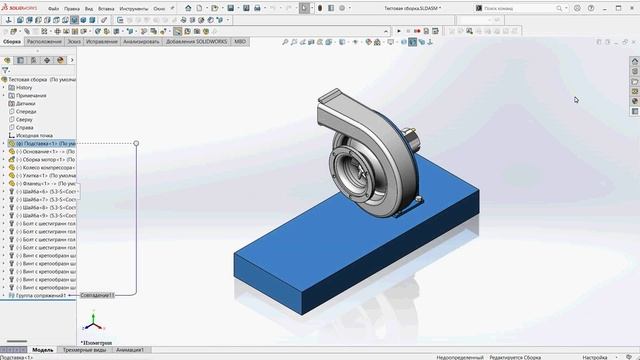640x360 pixels.
Task: Click the Edit Appearance icon in view toolbar
Action: (369, 42)
